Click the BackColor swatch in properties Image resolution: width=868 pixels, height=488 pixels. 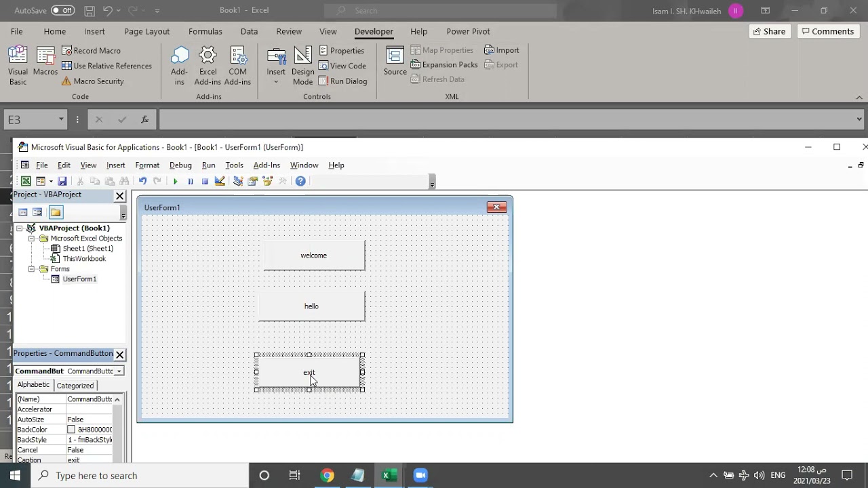[71, 430]
